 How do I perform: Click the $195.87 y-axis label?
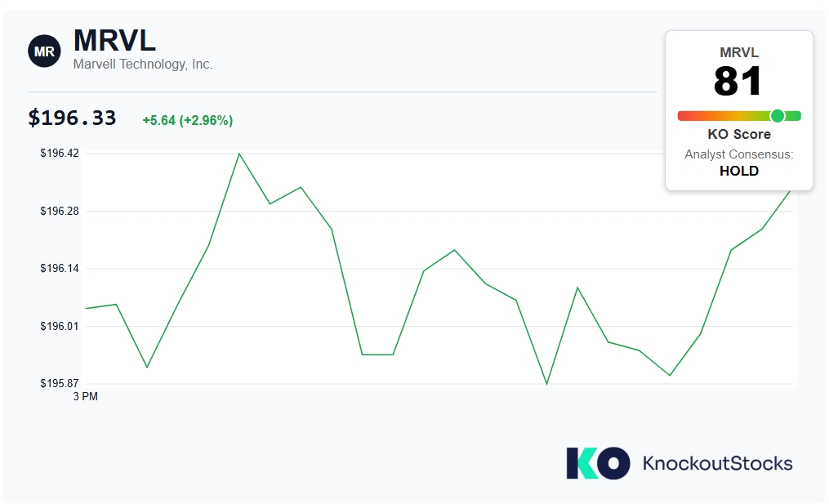(59, 383)
